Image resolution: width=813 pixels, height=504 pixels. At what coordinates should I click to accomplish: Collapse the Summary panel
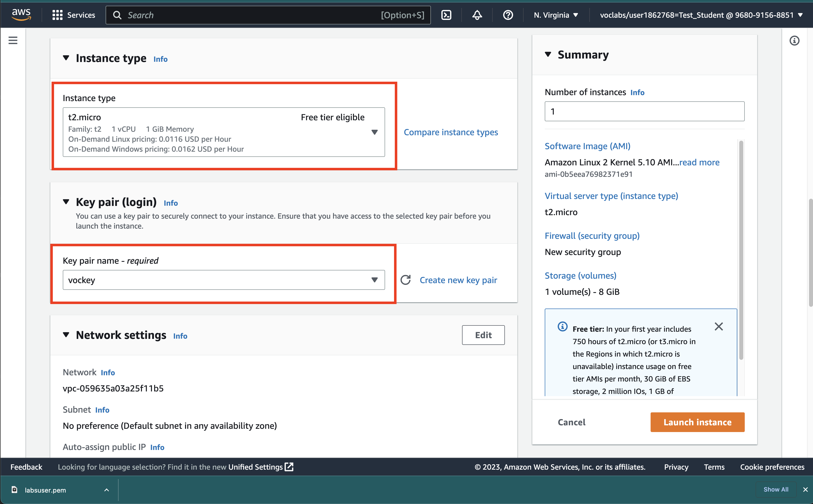click(x=548, y=54)
